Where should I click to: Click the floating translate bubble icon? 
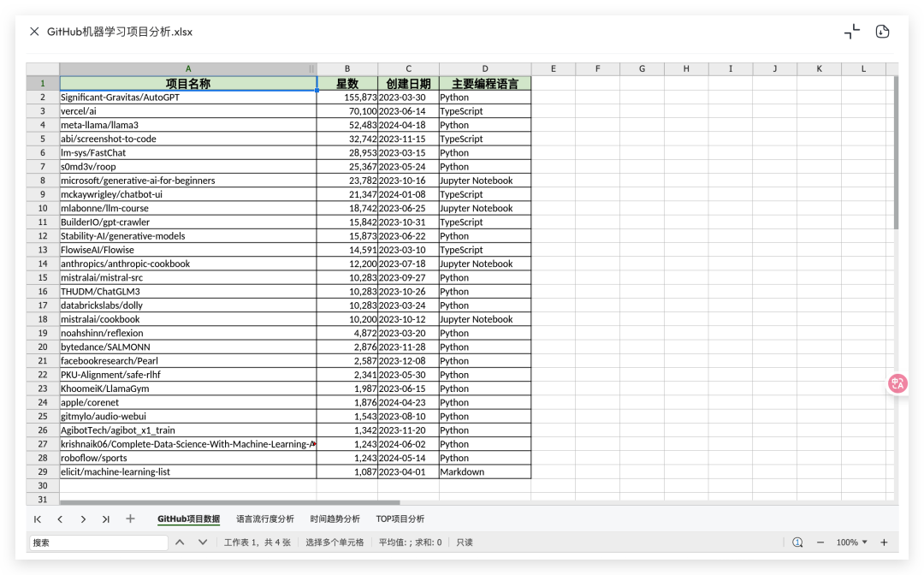[897, 384]
